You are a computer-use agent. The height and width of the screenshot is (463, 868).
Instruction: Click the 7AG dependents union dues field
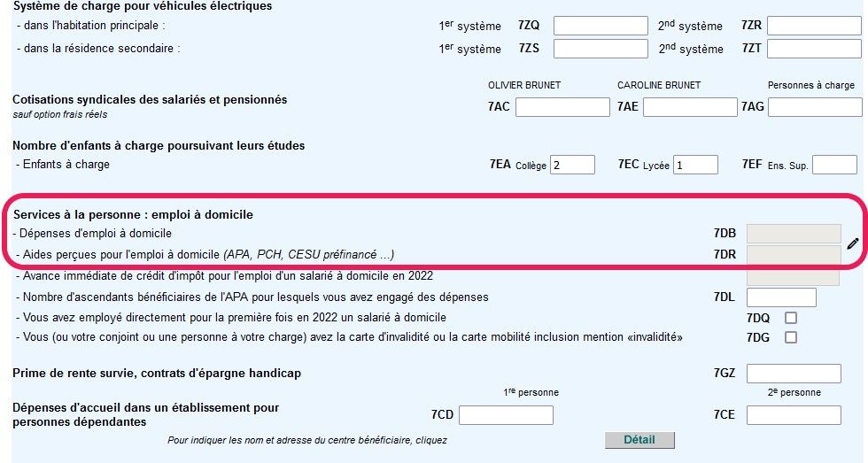(814, 107)
